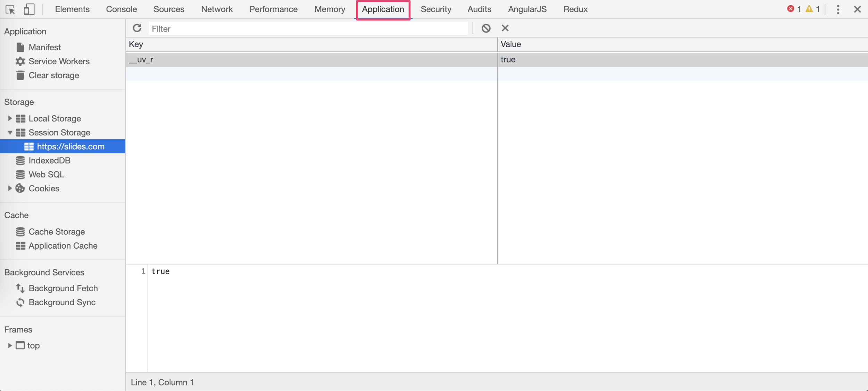Click the clear all storage icon
This screenshot has height=391, width=868.
click(486, 28)
